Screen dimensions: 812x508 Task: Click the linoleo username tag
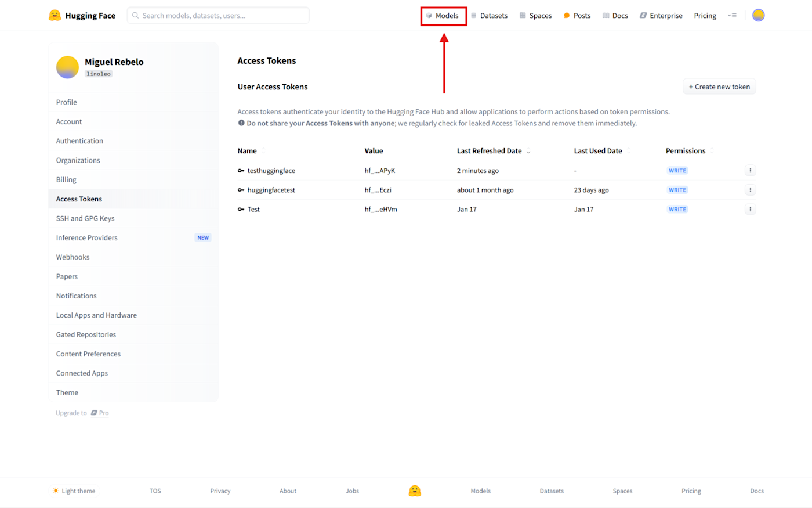[x=99, y=74]
